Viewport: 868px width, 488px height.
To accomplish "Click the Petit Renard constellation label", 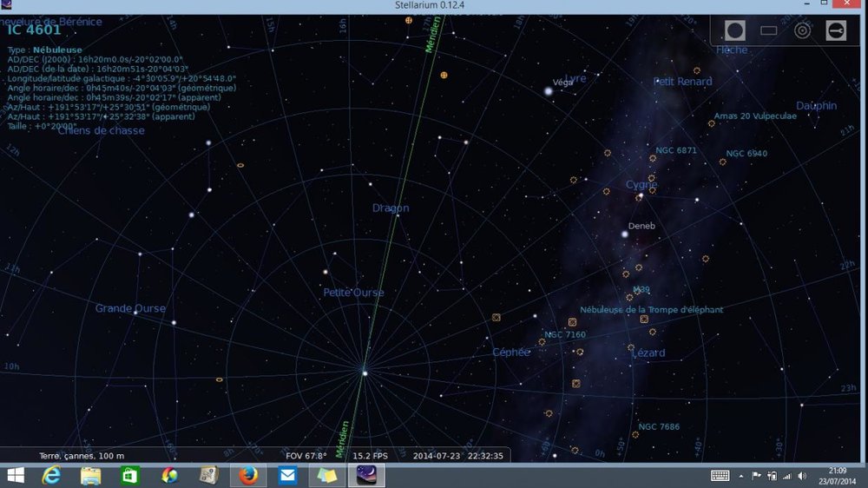I will coord(682,82).
